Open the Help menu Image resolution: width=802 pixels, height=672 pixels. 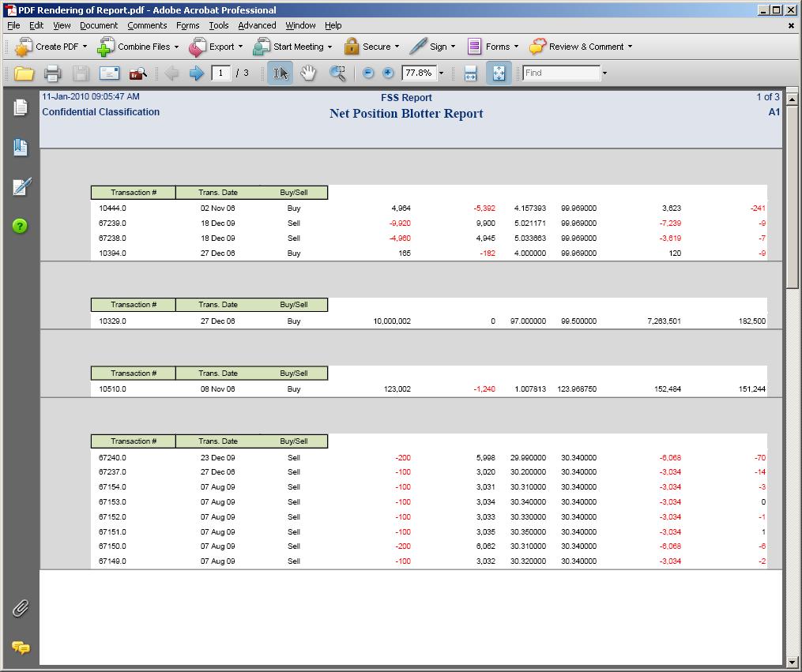pos(333,25)
